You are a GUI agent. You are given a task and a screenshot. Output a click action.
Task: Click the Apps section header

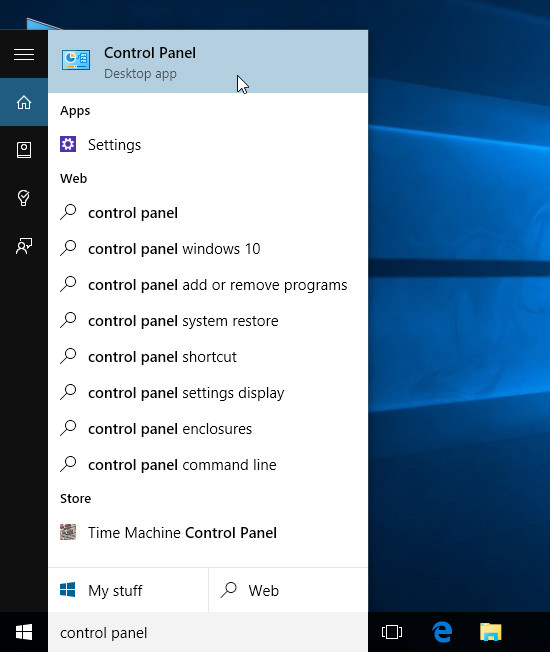pos(75,111)
